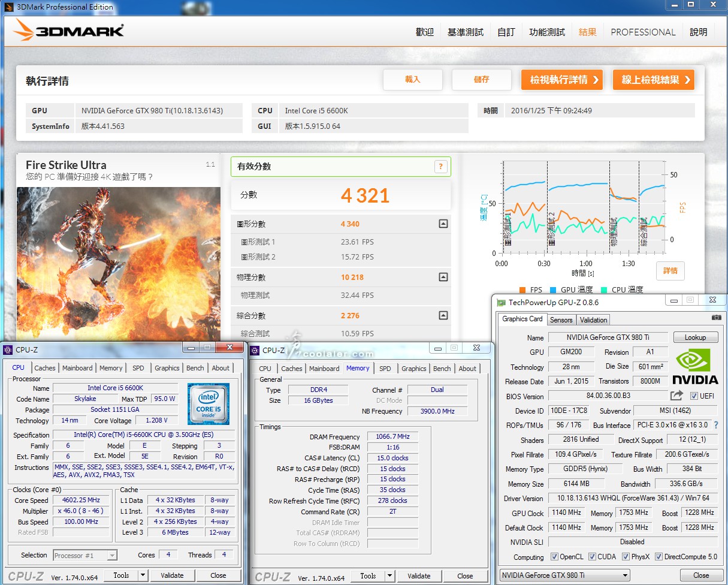Go to the 功能測試 tab
The width and height of the screenshot is (728, 585).
[547, 32]
